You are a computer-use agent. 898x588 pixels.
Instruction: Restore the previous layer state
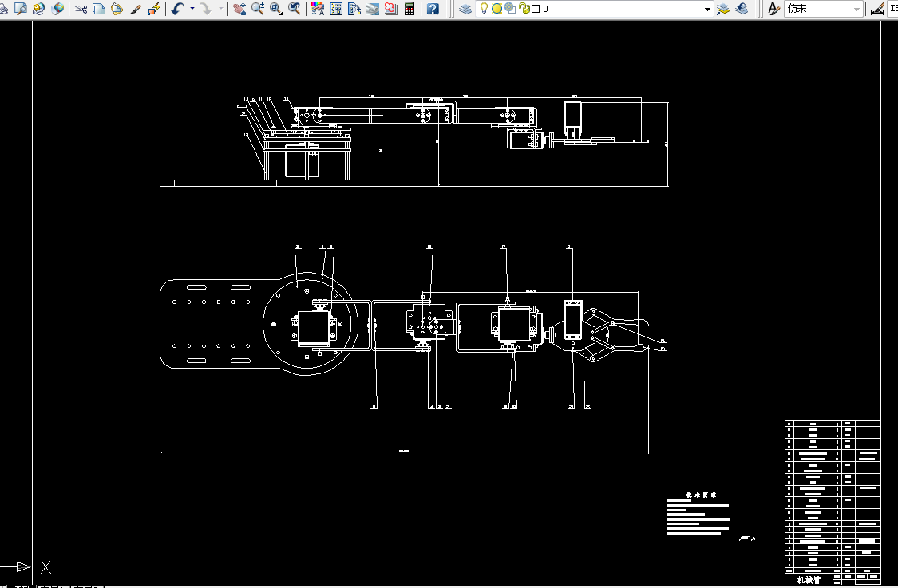[741, 9]
